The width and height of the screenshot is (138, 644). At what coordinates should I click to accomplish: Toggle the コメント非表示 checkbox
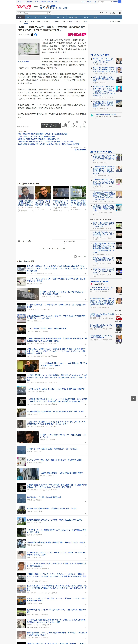[x=75, y=257]
